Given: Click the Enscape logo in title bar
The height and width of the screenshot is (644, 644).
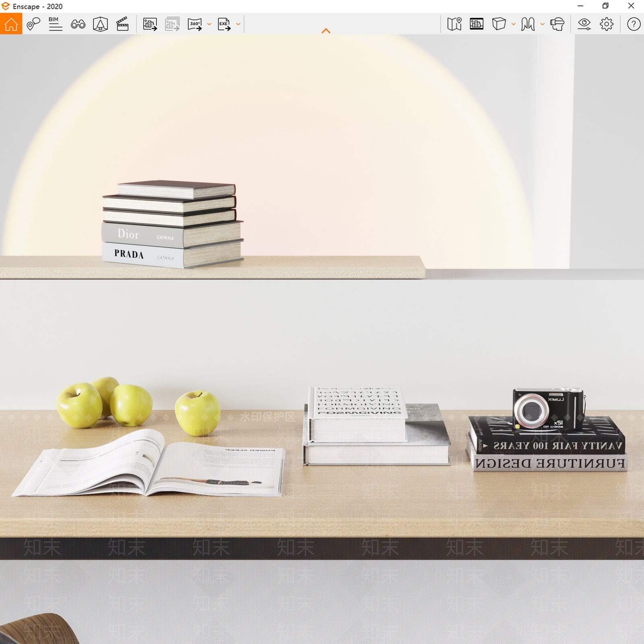Looking at the screenshot, I should pos(6,6).
